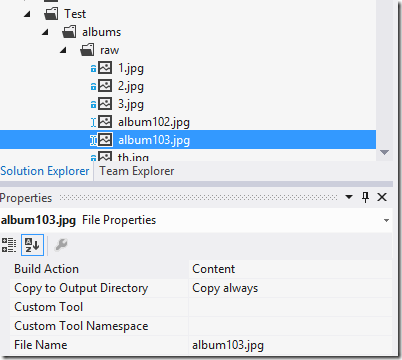The image size is (402, 360).
Task: Switch to the Team Explorer tab
Action: coord(137,171)
